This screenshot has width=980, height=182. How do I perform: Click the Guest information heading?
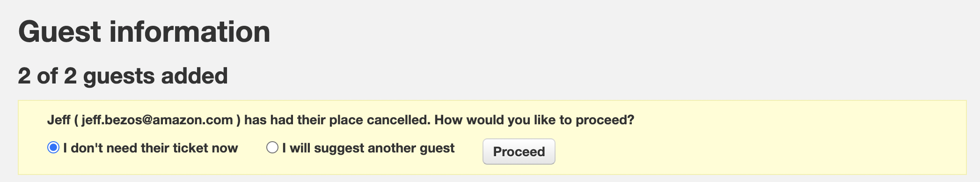[144, 32]
